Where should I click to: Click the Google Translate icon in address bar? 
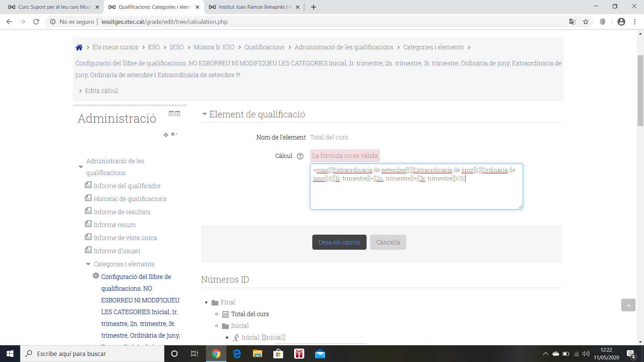coord(572,22)
